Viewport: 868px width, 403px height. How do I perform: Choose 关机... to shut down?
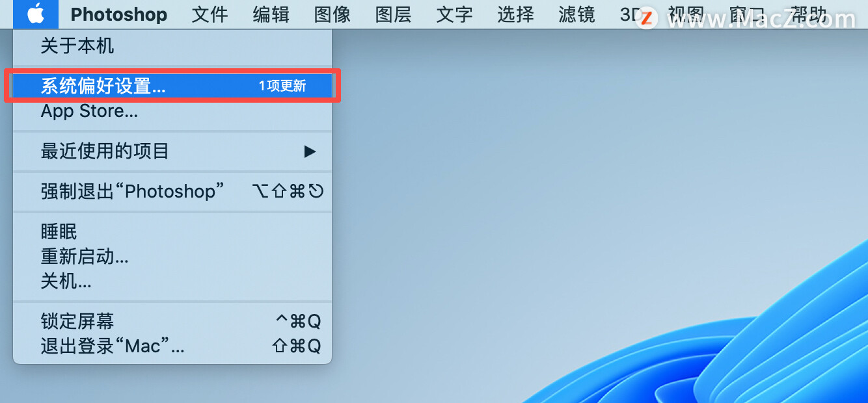172,281
